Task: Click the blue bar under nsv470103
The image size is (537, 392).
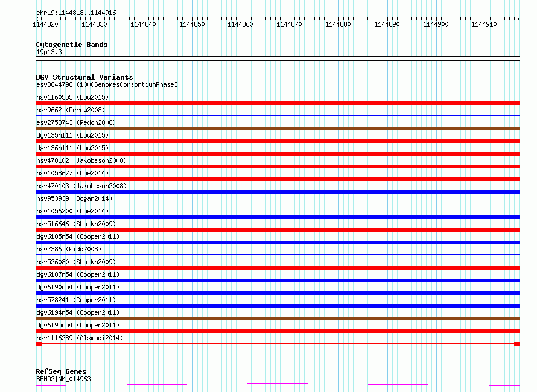Action: (x=278, y=192)
